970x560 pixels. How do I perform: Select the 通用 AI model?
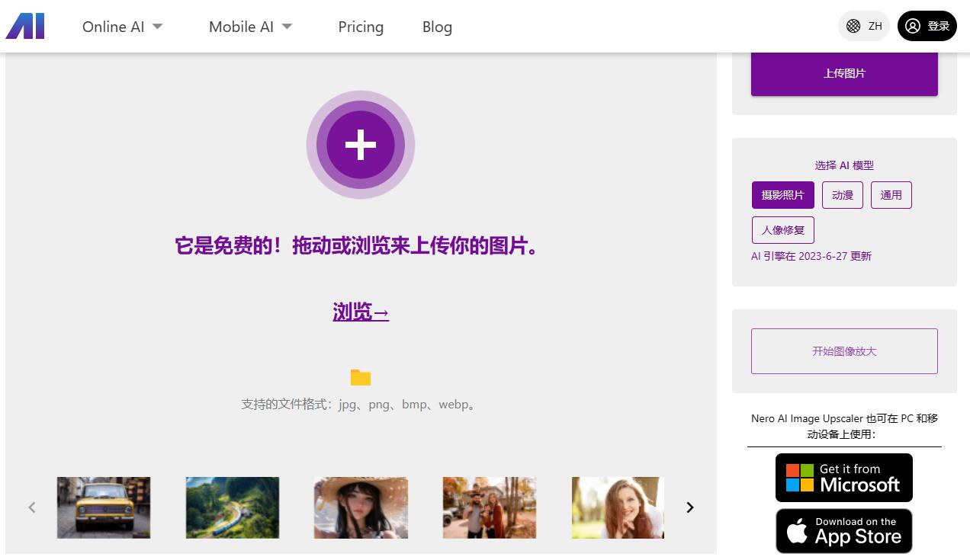[891, 195]
